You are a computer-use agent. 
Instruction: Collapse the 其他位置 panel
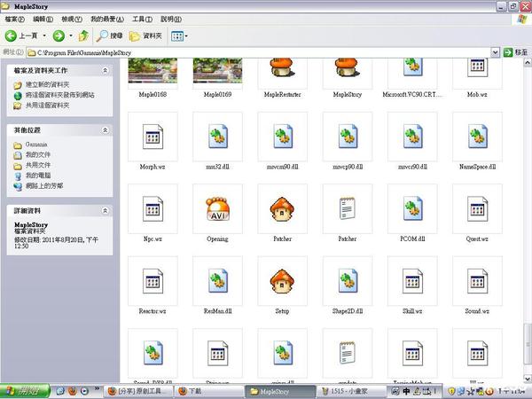tap(106, 129)
